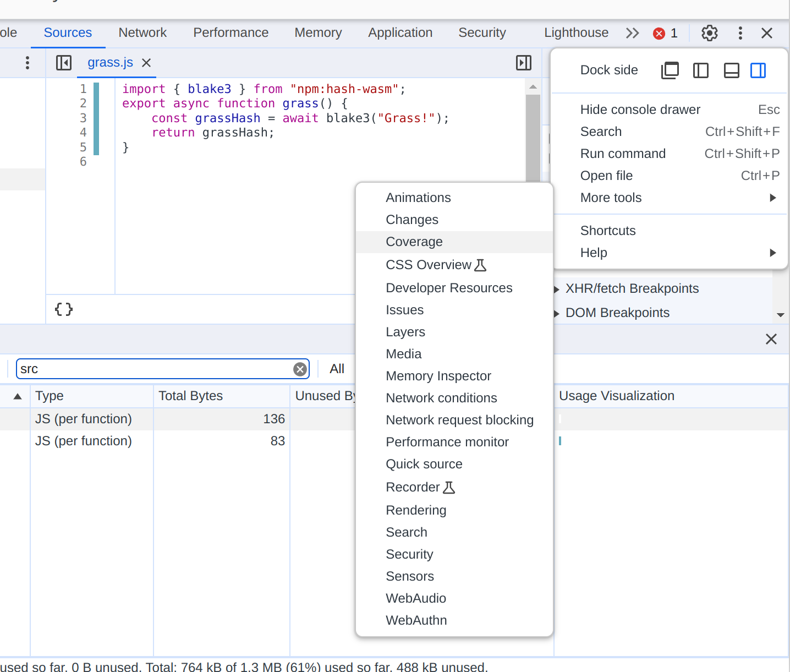Expand the More tools submenu

[670, 198]
